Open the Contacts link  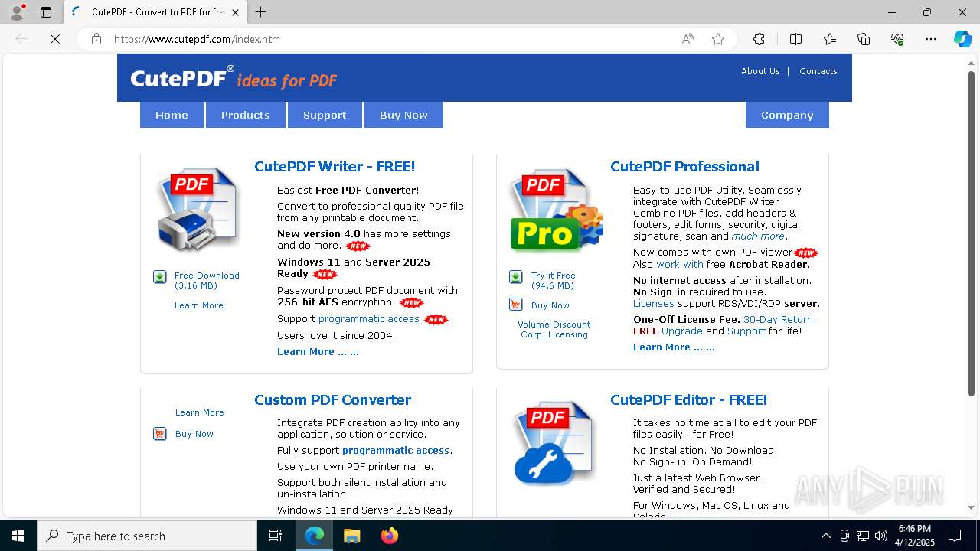(818, 71)
